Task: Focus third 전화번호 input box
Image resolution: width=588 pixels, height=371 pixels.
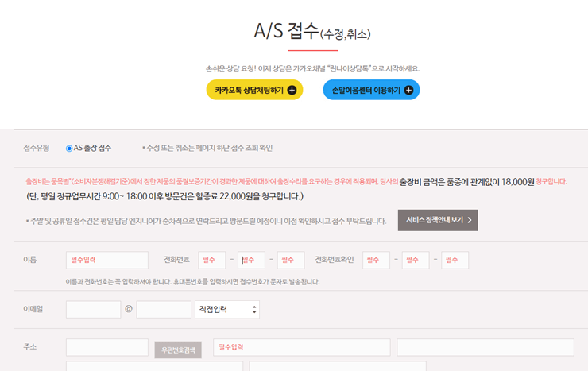Action: coord(291,260)
